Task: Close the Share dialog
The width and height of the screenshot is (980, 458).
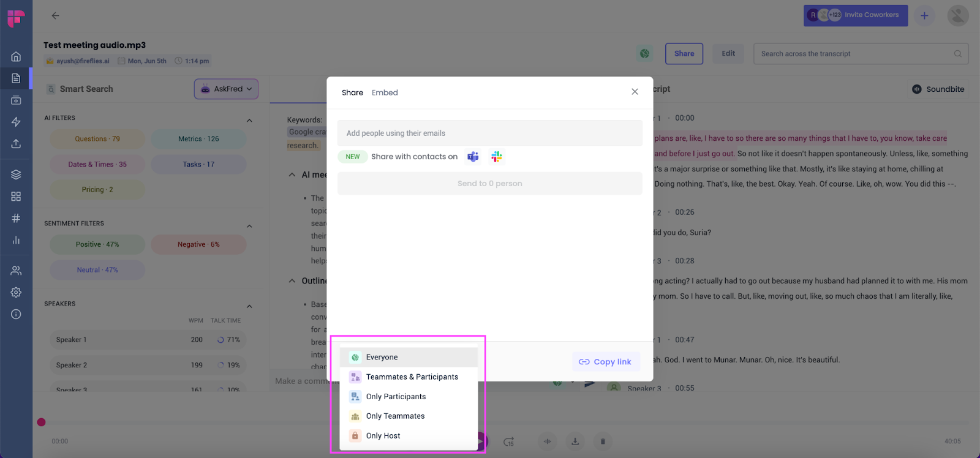Action: [x=635, y=92]
